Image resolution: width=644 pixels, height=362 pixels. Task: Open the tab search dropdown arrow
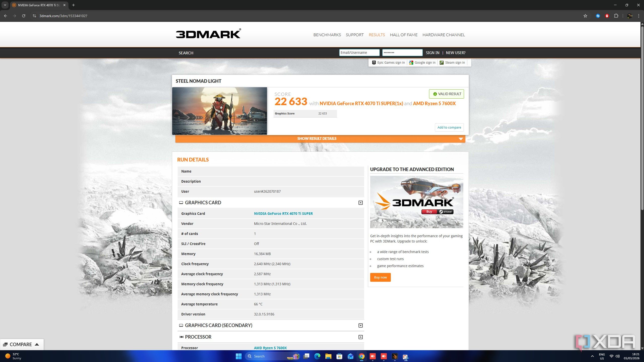pos(5,5)
